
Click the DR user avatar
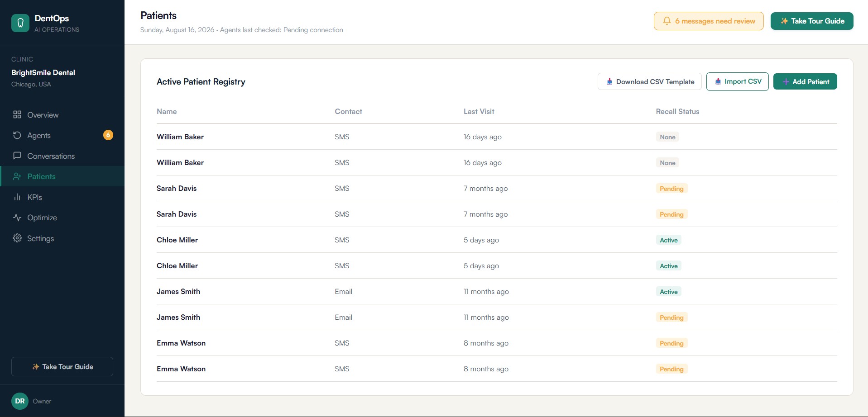20,401
